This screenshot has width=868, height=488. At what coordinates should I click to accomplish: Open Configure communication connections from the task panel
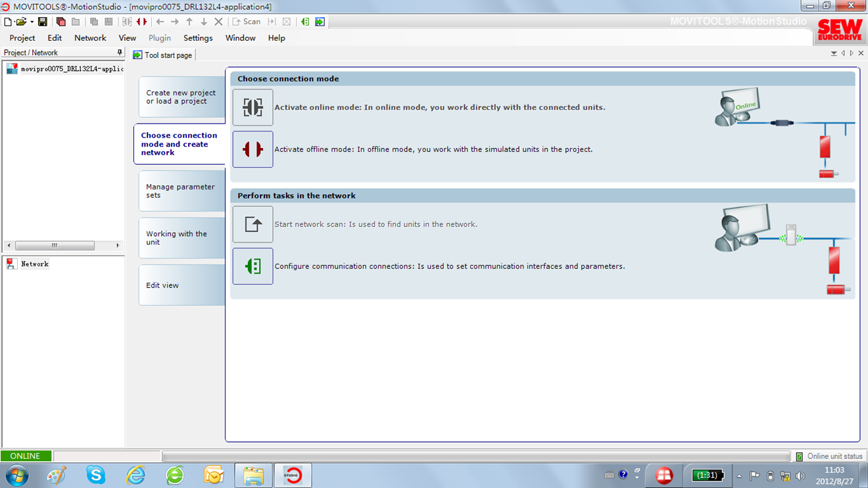click(x=253, y=266)
